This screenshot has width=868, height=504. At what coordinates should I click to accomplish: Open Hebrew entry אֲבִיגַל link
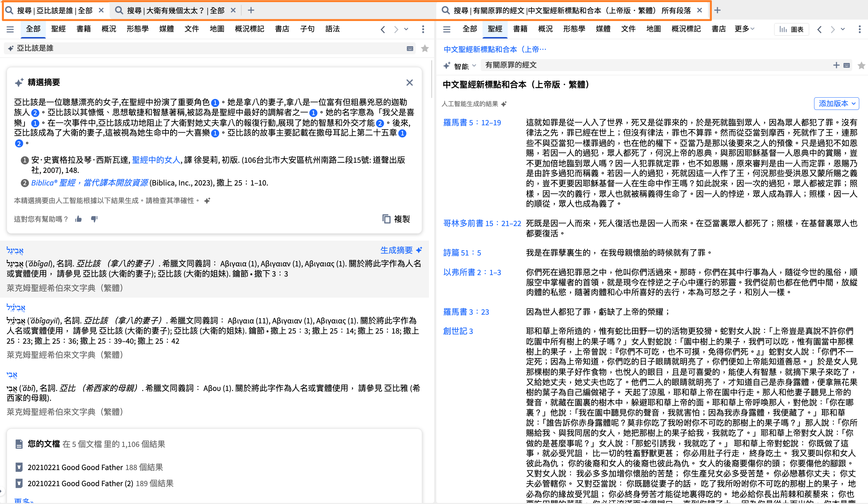15,251
